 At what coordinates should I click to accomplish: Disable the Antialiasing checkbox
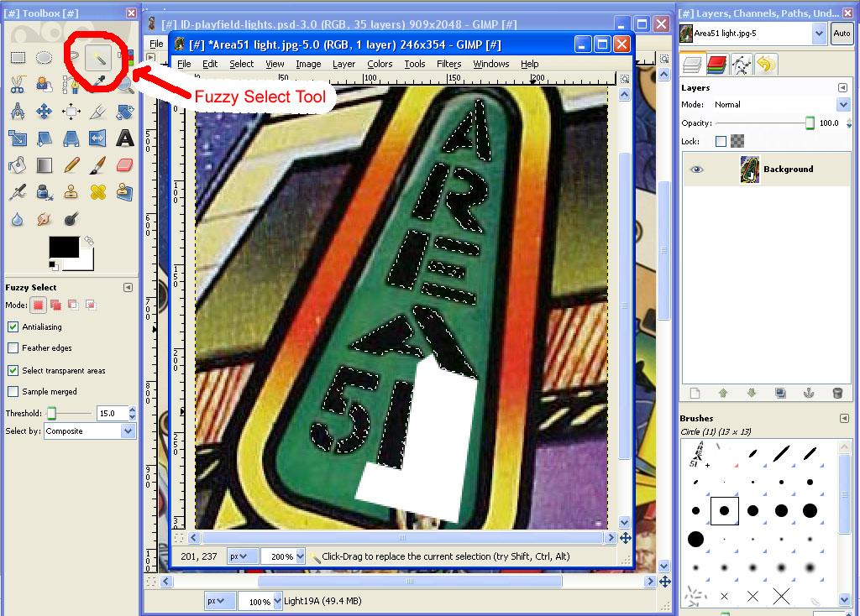[13, 327]
